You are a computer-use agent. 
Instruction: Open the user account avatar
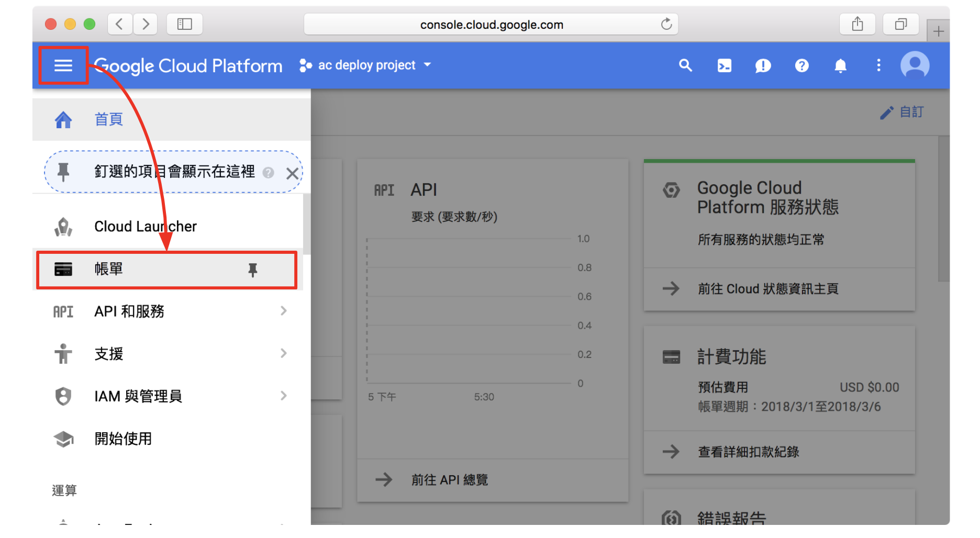tap(915, 65)
